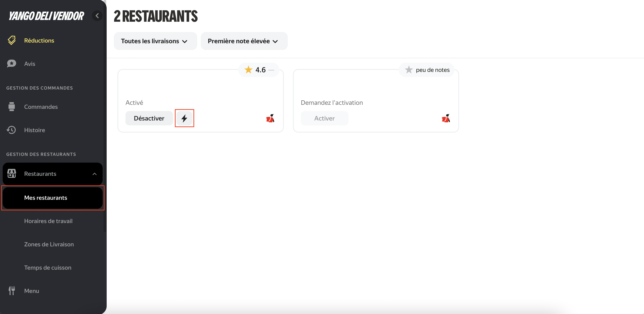Open Horaires de travail
The image size is (644, 314).
point(48,221)
